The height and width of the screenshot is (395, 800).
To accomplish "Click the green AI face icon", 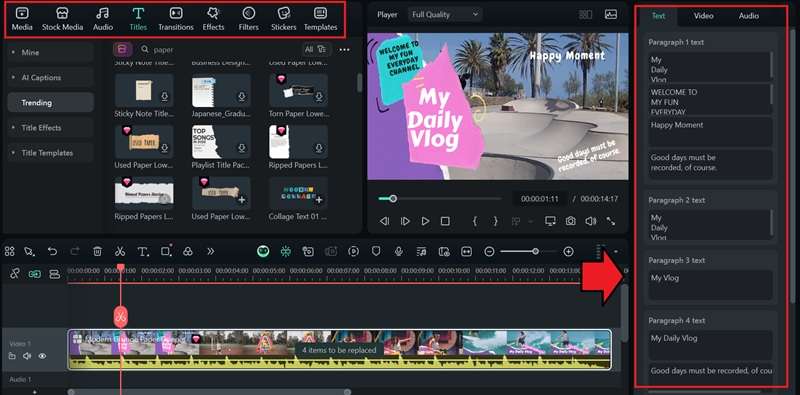I will tap(263, 251).
